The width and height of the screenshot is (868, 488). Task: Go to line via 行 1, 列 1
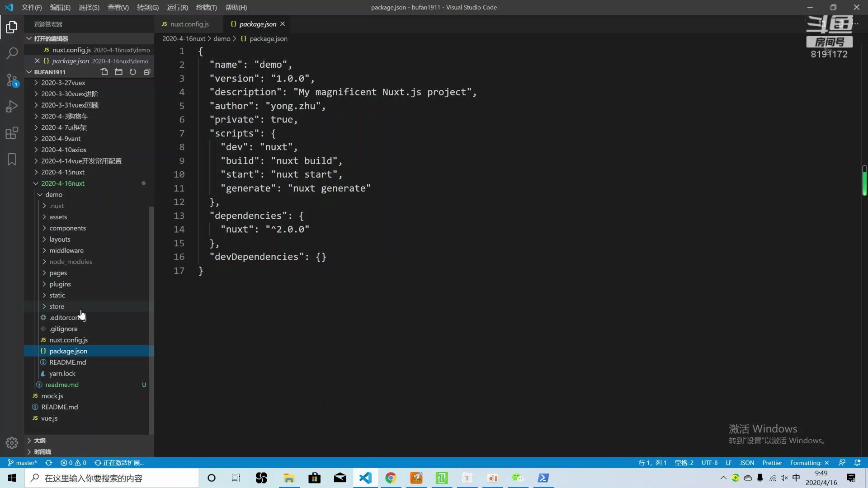click(652, 463)
